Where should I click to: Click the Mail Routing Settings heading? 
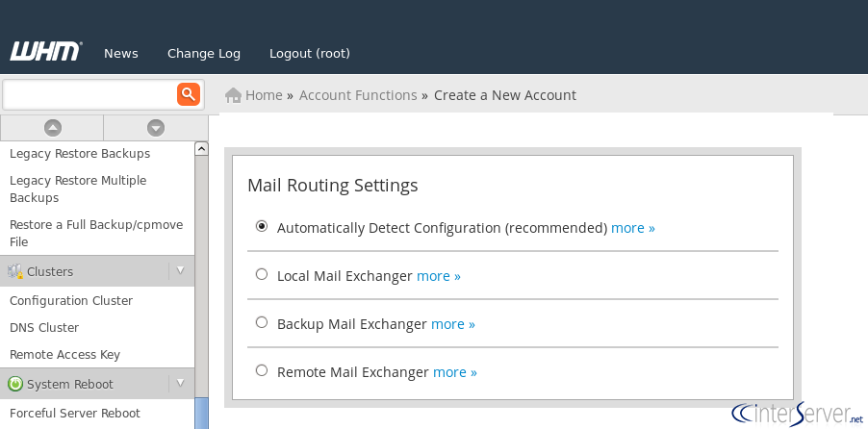(333, 186)
